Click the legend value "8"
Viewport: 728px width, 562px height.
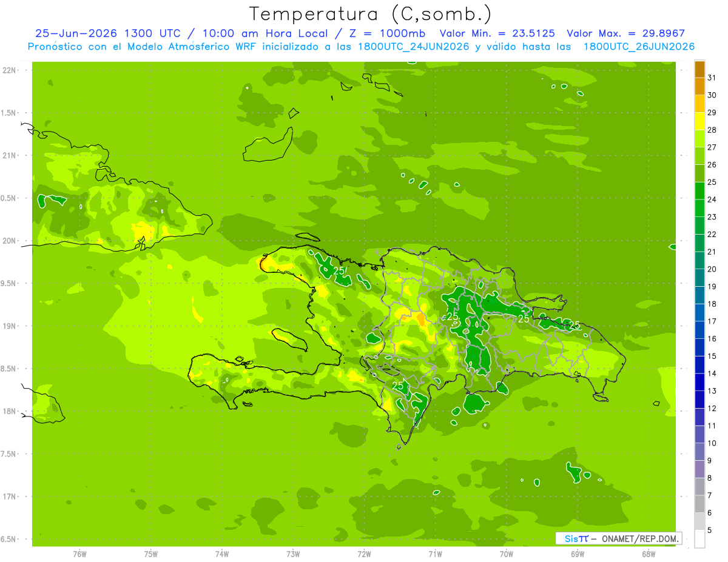[710, 478]
